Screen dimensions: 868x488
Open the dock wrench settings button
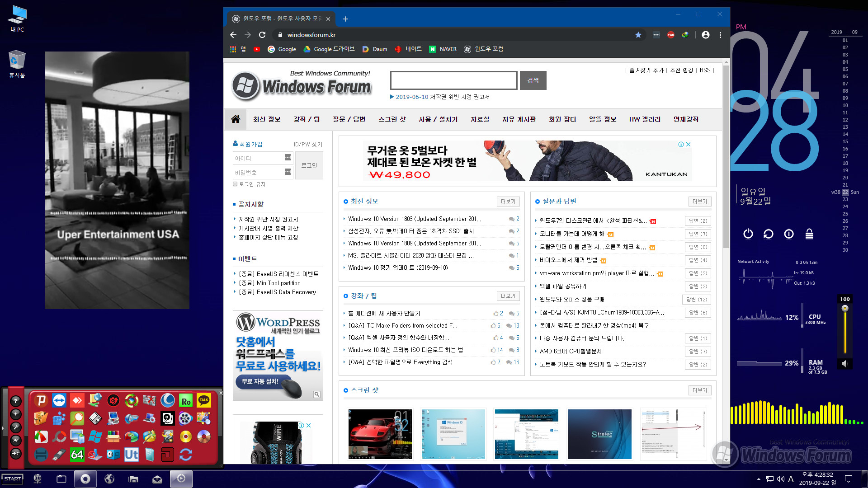(16, 427)
